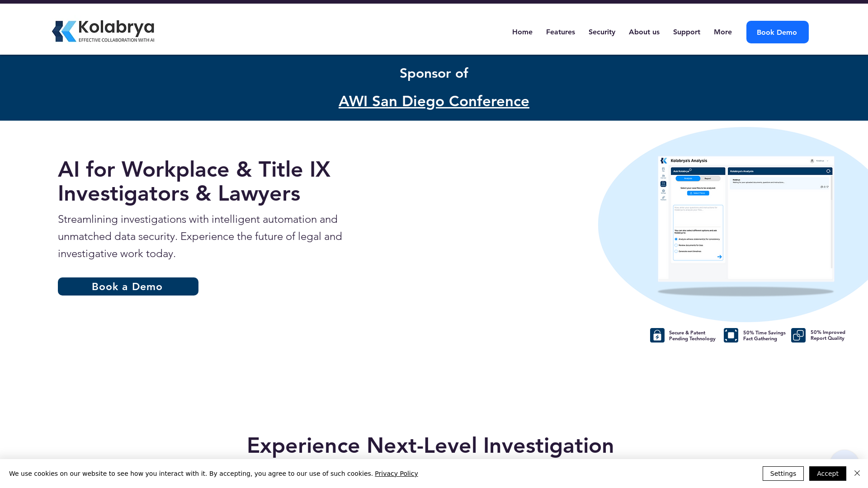Click the '50% Time Savings Fact Gathering' text
This screenshot has height=488, width=868.
coord(764,336)
